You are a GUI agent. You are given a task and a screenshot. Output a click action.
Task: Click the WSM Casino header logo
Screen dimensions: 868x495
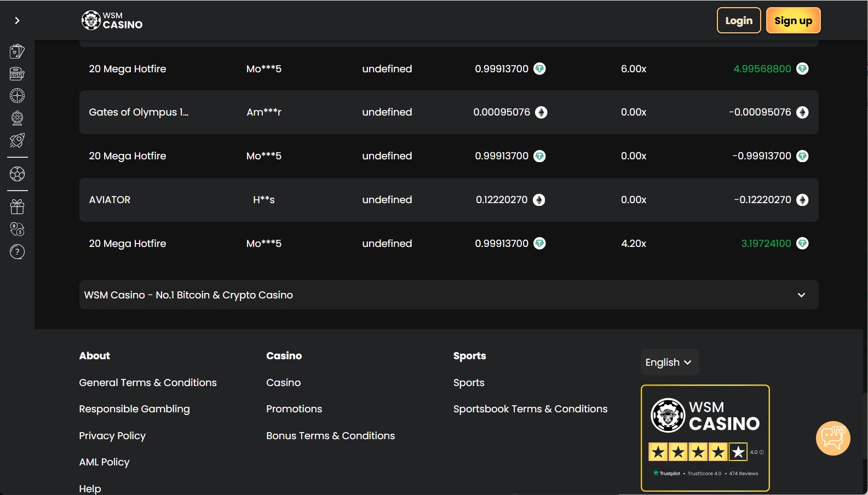pyautogui.click(x=112, y=20)
